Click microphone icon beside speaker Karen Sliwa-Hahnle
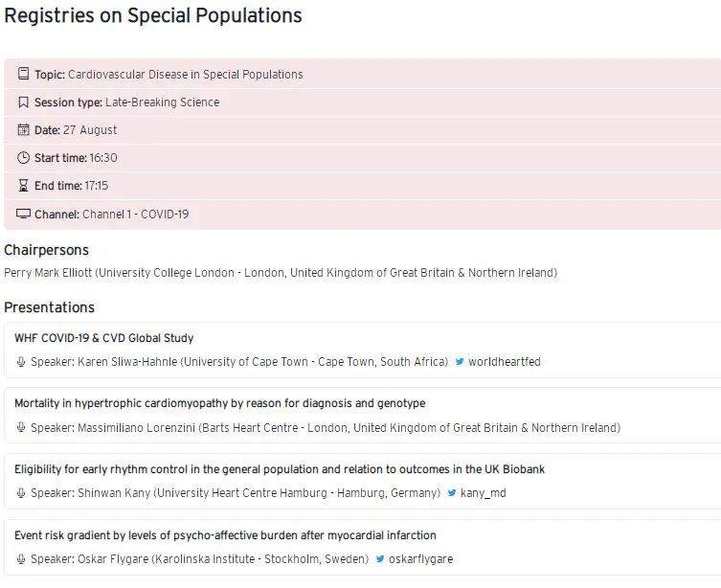 click(21, 362)
